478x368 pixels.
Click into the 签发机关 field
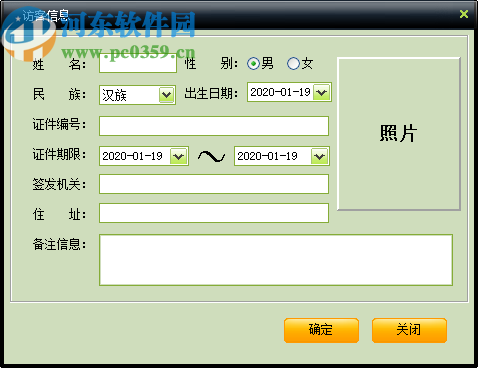click(214, 184)
